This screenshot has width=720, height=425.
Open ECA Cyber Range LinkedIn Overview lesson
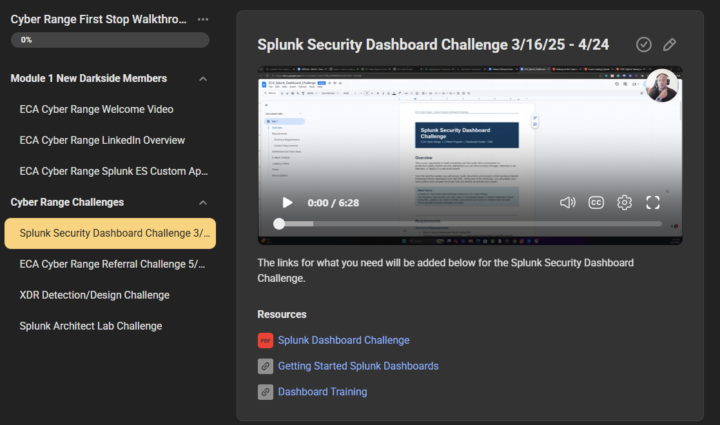click(x=102, y=140)
